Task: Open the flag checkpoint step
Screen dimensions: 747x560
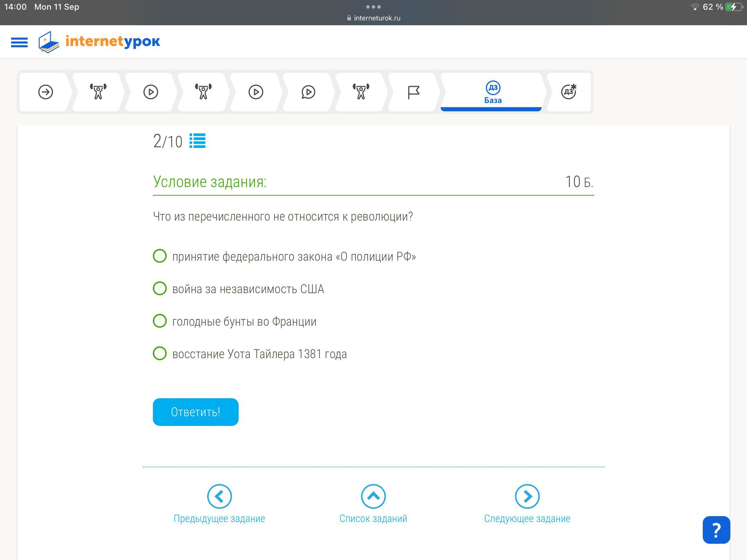Action: click(414, 92)
